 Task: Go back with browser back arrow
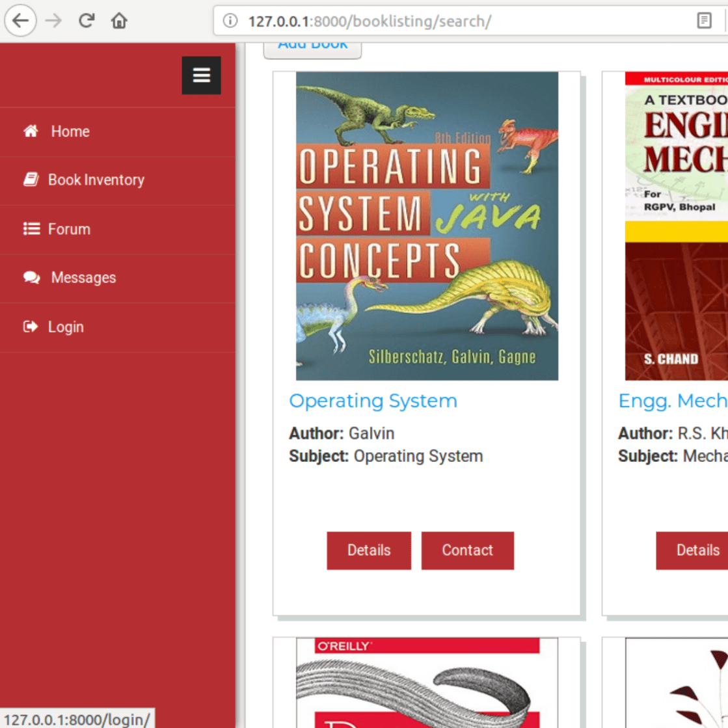(20, 21)
